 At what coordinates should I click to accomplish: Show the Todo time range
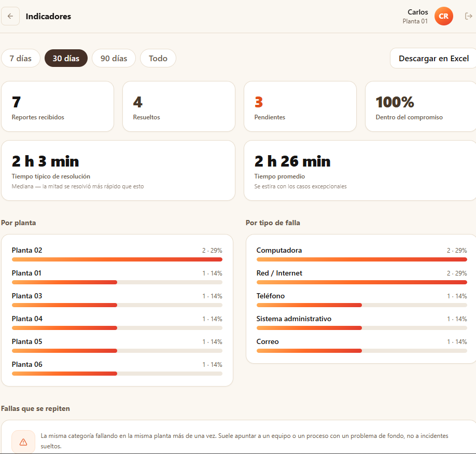[158, 58]
